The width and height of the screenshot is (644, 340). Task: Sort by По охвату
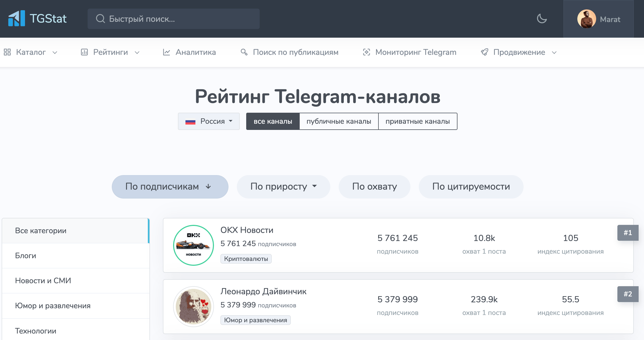click(x=374, y=187)
